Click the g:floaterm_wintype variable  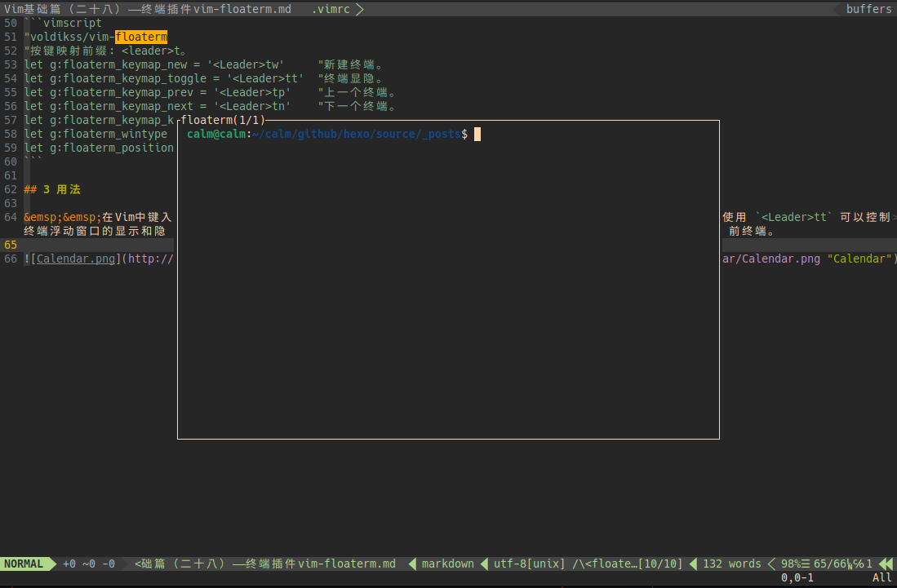(109, 135)
